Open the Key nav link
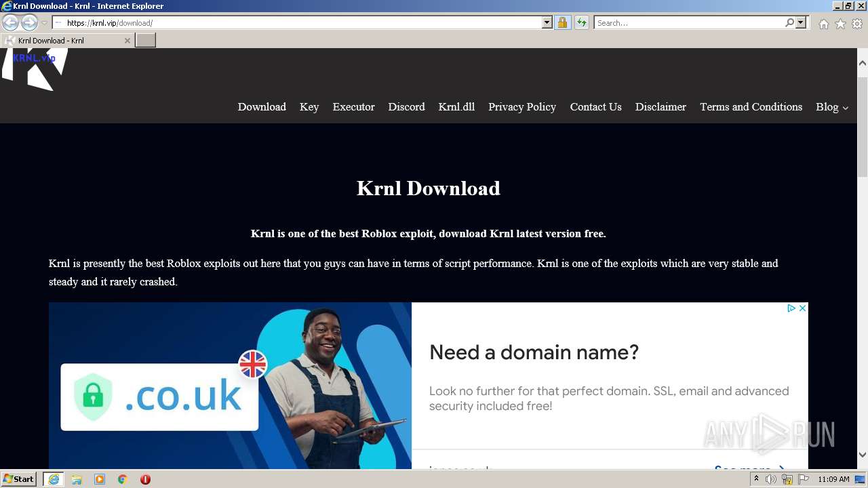Viewport: 868px width, 488px height. pos(309,106)
